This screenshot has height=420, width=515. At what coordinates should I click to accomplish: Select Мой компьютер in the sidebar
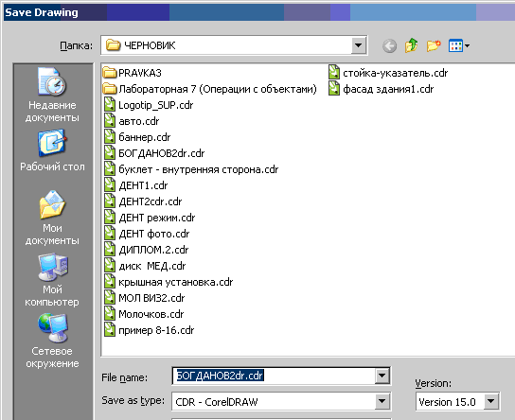(52, 280)
